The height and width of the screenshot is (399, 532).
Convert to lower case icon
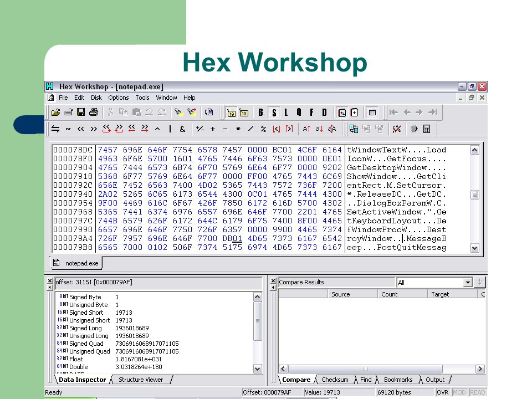[319, 129]
